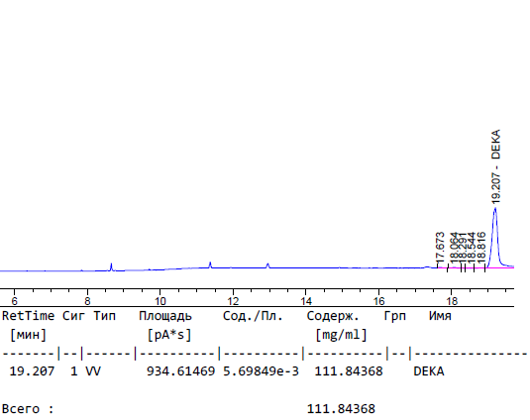Viewport: 530px width, 420px height.
Task: Select the 5.69849e-3 table cell
Action: 261,371
